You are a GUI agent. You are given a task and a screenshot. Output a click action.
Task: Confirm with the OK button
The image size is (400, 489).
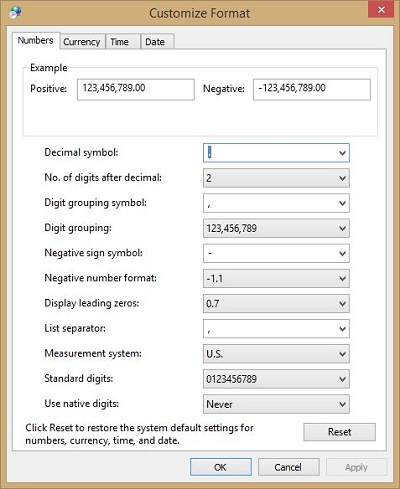pos(221,467)
